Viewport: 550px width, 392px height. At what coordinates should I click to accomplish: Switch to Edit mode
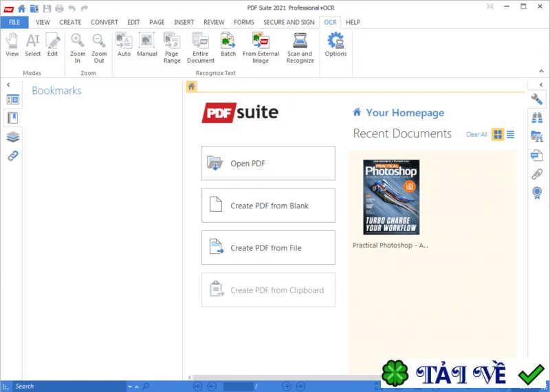[53, 45]
